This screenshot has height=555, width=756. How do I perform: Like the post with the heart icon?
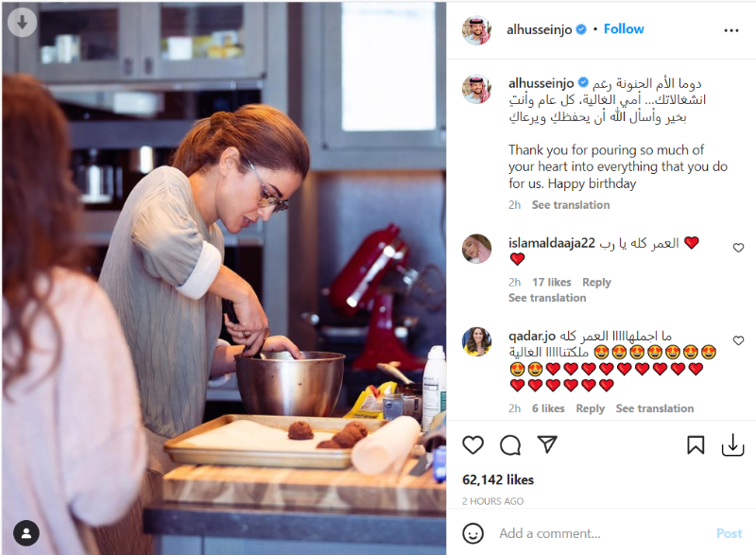point(472,444)
